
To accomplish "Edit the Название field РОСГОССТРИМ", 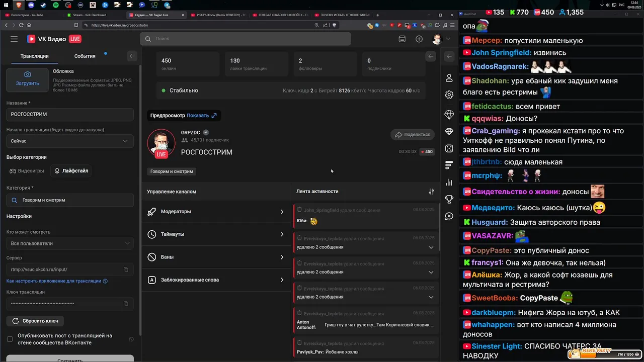I will pos(70,114).
